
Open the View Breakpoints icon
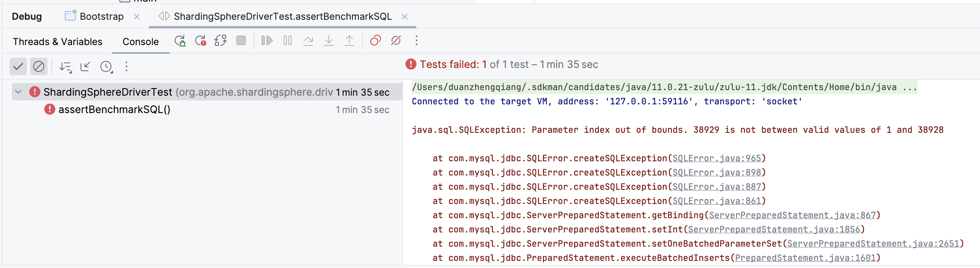[x=375, y=40]
